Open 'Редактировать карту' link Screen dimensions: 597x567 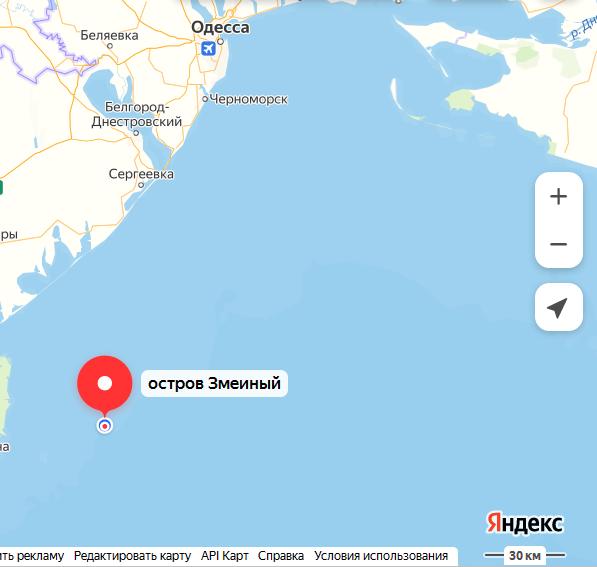tap(132, 556)
